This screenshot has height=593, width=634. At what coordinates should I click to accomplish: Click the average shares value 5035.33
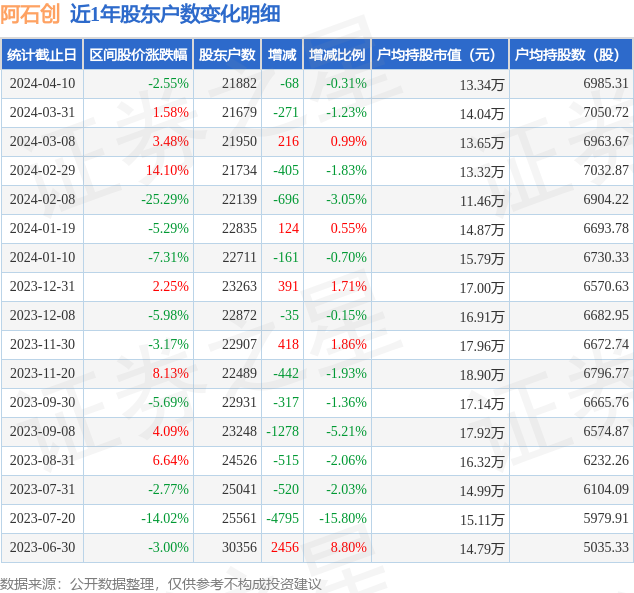(x=606, y=547)
